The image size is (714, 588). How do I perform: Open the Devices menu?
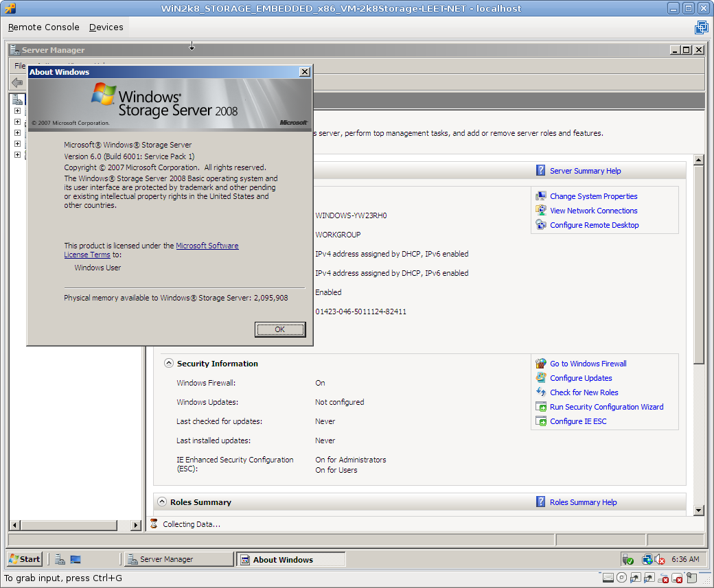coord(106,27)
